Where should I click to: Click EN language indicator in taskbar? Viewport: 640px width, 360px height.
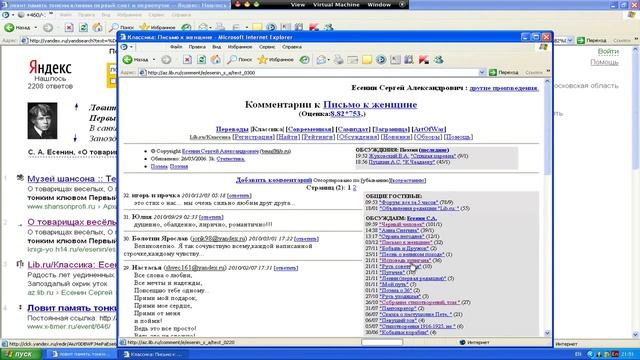[578, 354]
